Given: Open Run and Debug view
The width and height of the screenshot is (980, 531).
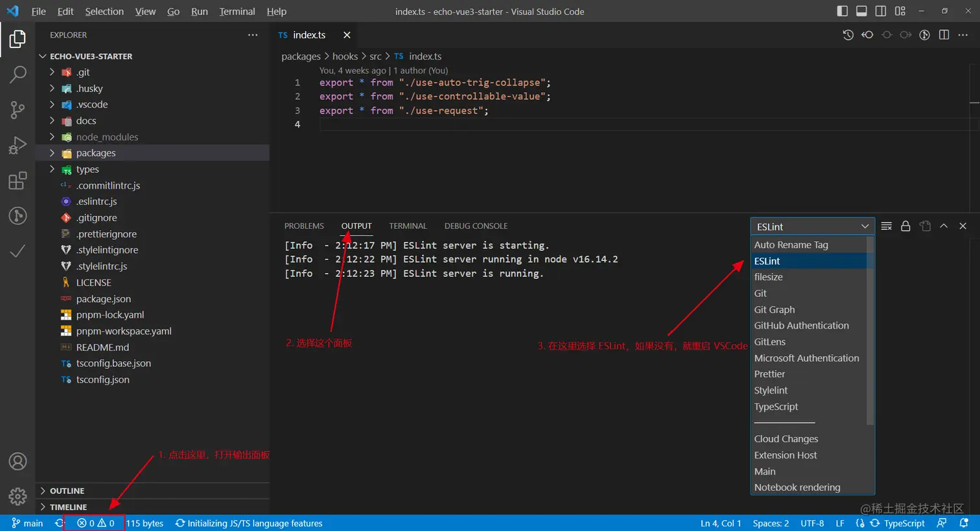Looking at the screenshot, I should coord(17,145).
